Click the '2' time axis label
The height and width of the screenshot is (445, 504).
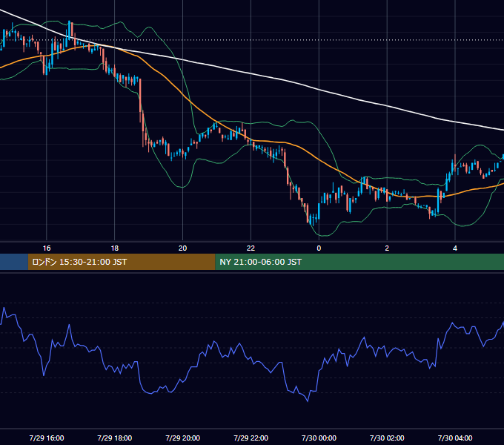coord(387,248)
